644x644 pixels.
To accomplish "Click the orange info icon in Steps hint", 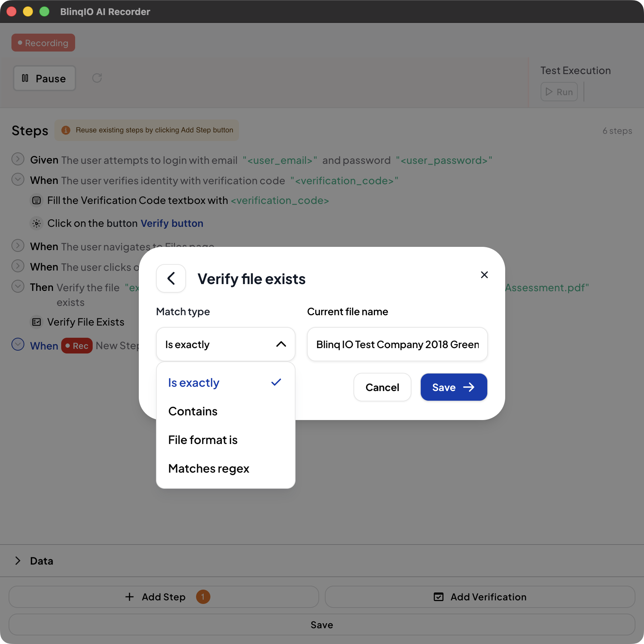I will [66, 130].
